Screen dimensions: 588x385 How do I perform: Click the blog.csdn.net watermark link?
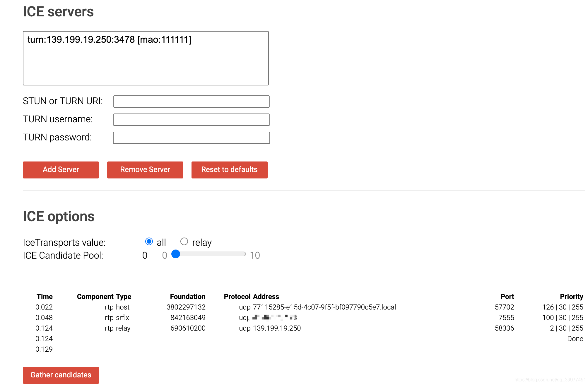[x=549, y=380]
